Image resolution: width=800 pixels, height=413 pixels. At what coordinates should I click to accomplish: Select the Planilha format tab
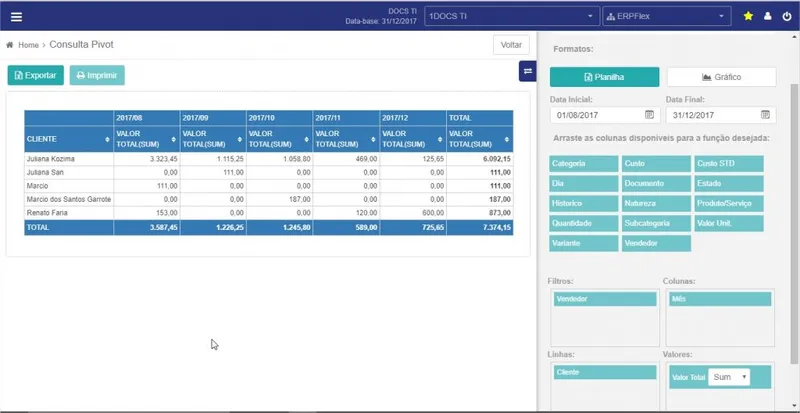[604, 77]
